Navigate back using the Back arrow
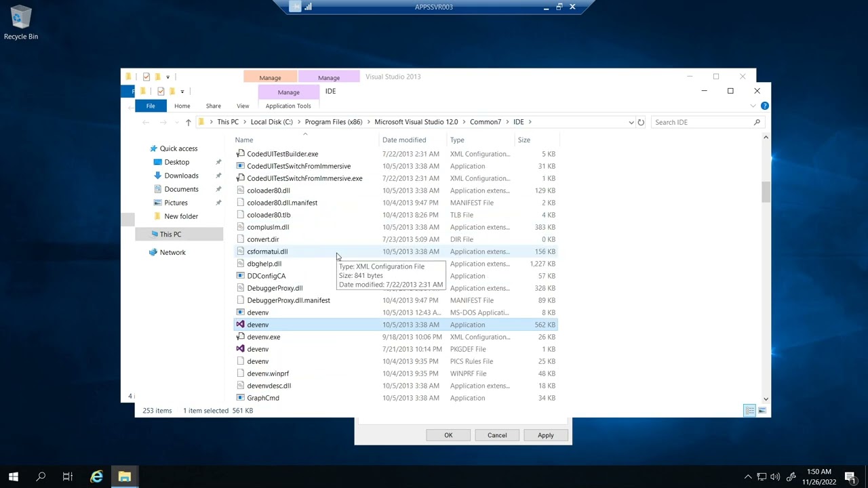The height and width of the screenshot is (488, 868). pos(146,122)
